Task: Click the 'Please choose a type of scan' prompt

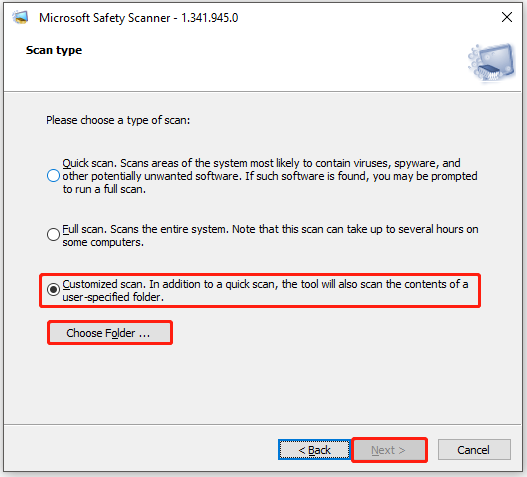Action: [x=118, y=120]
